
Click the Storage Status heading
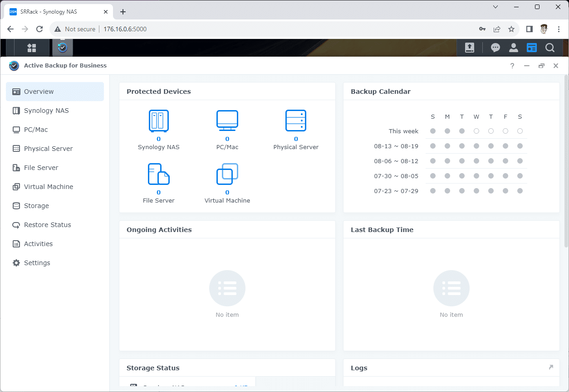153,368
